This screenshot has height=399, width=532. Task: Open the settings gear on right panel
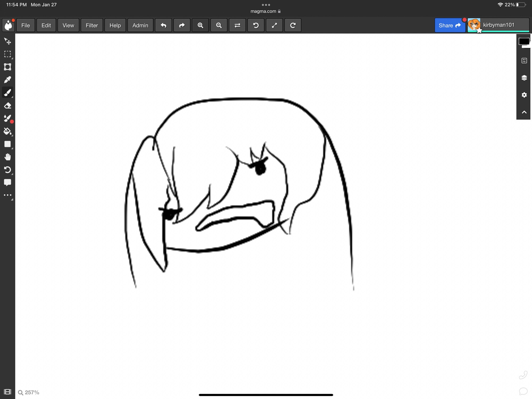click(524, 95)
